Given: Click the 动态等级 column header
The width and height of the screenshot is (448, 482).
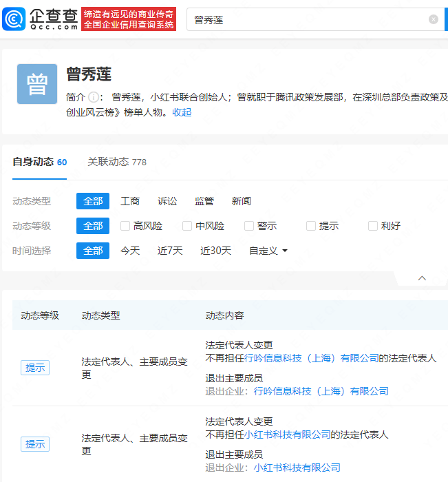Looking at the screenshot, I should [x=40, y=315].
